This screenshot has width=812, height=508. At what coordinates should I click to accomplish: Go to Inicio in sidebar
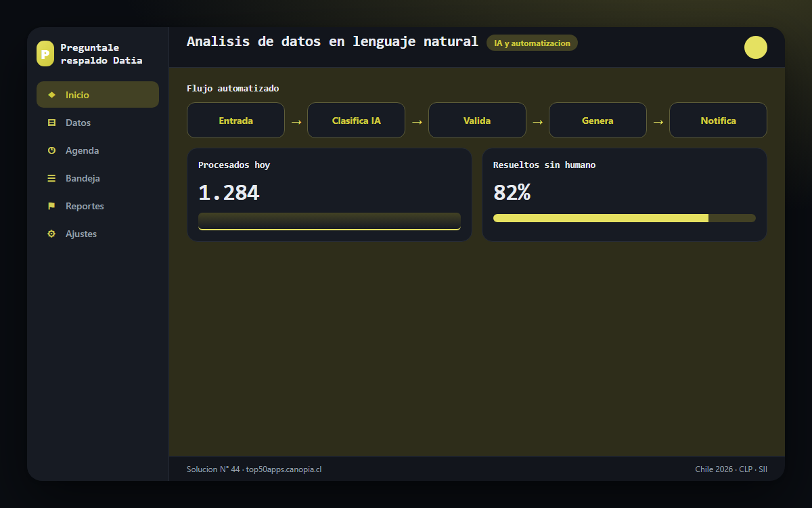97,95
